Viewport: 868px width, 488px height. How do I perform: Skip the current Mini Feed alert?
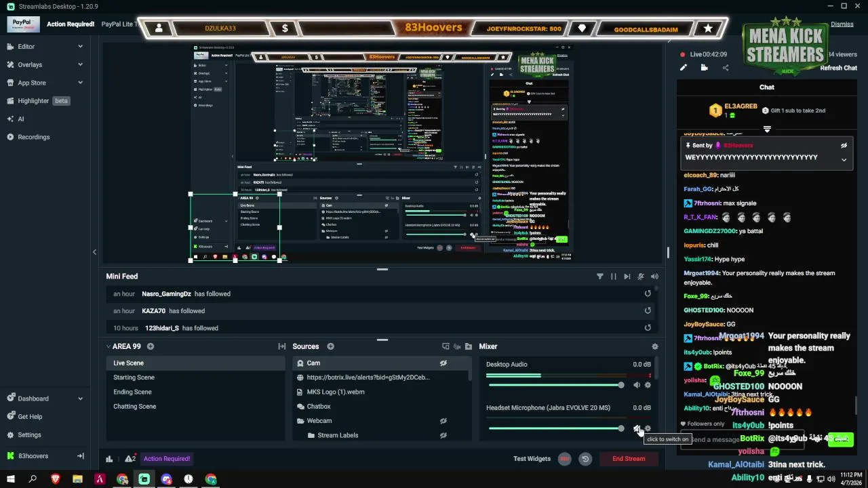point(627,277)
